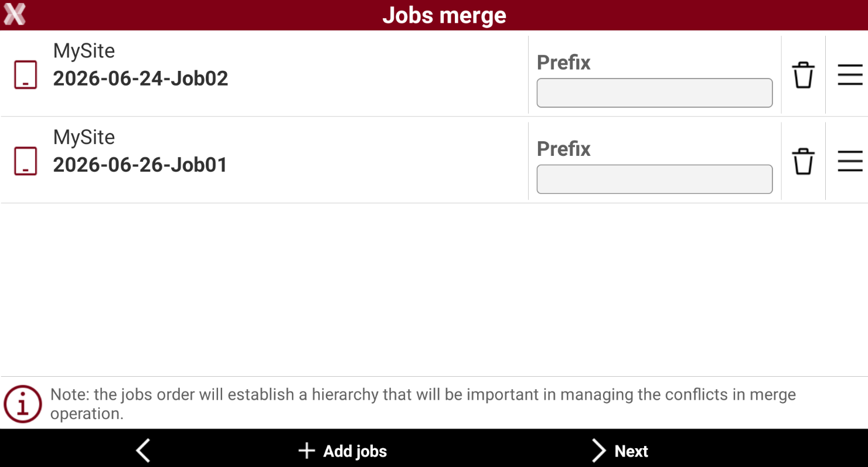This screenshot has width=868, height=467.
Task: Click the Add jobs button
Action: pos(342,451)
